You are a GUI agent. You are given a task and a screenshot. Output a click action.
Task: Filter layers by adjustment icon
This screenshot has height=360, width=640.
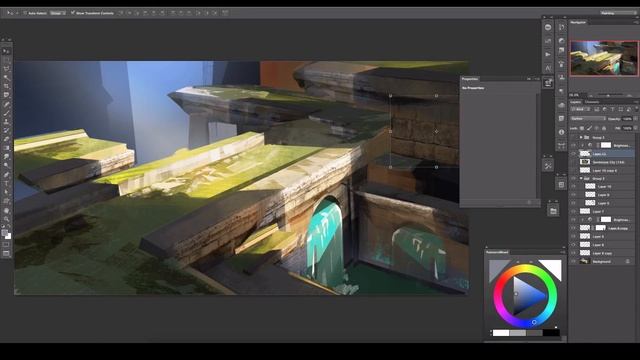605,109
